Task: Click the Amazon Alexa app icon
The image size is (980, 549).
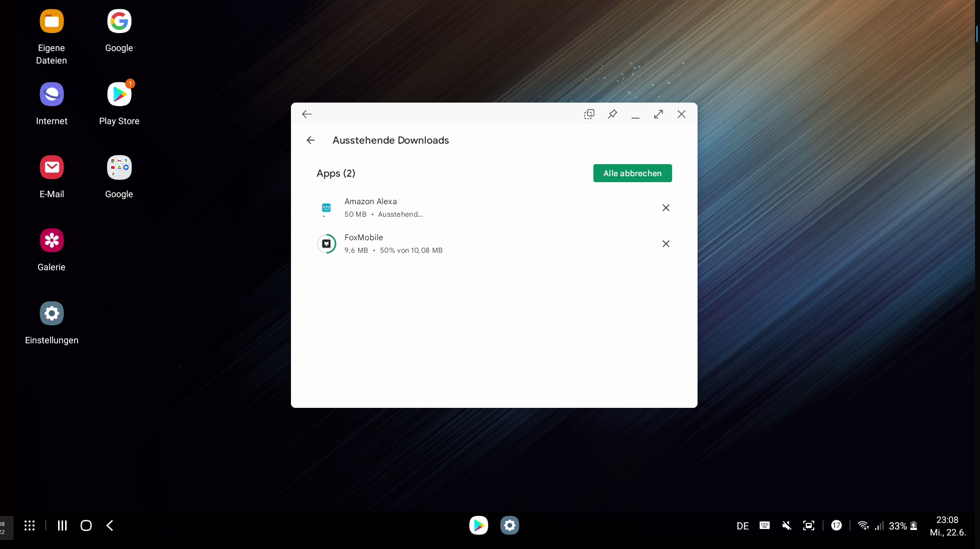Action: tap(326, 208)
